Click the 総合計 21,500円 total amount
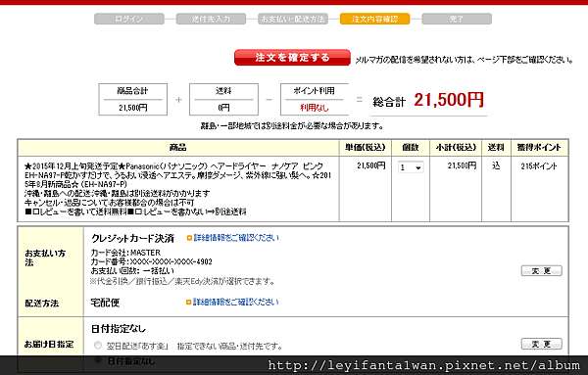 coord(428,100)
